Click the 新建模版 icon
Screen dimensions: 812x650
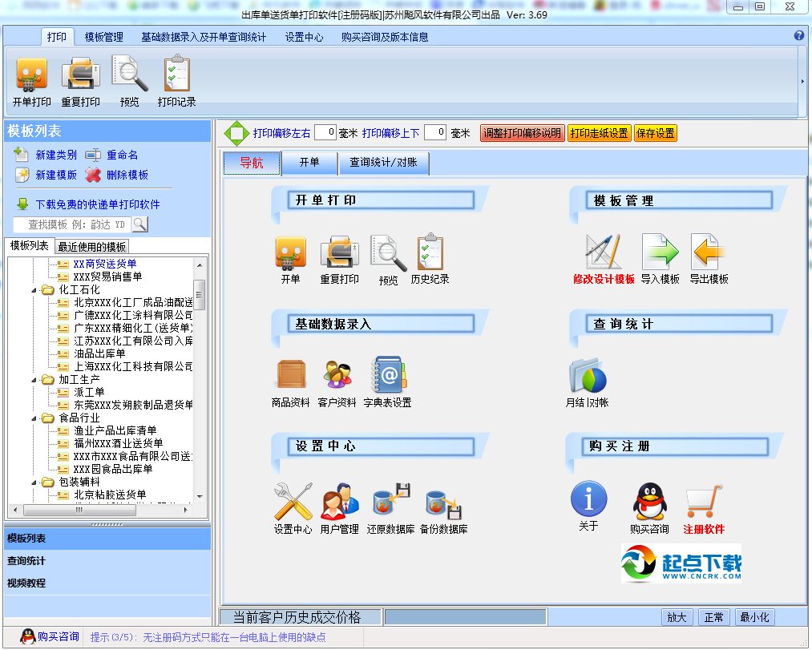(x=22, y=175)
